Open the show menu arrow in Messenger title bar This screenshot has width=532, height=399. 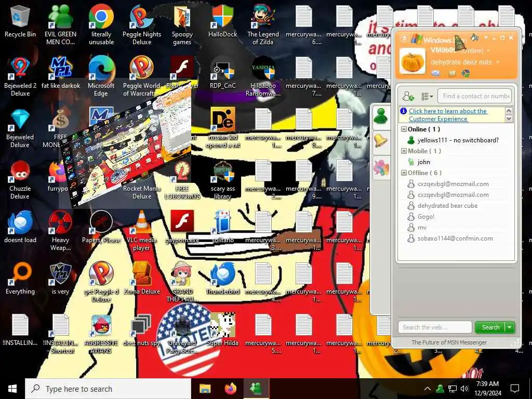pyautogui.click(x=486, y=37)
